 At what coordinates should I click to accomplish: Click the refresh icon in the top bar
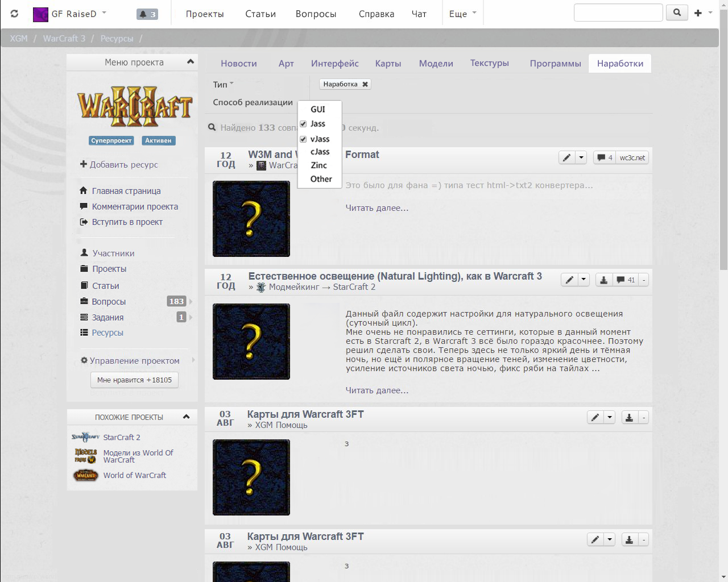pos(14,14)
